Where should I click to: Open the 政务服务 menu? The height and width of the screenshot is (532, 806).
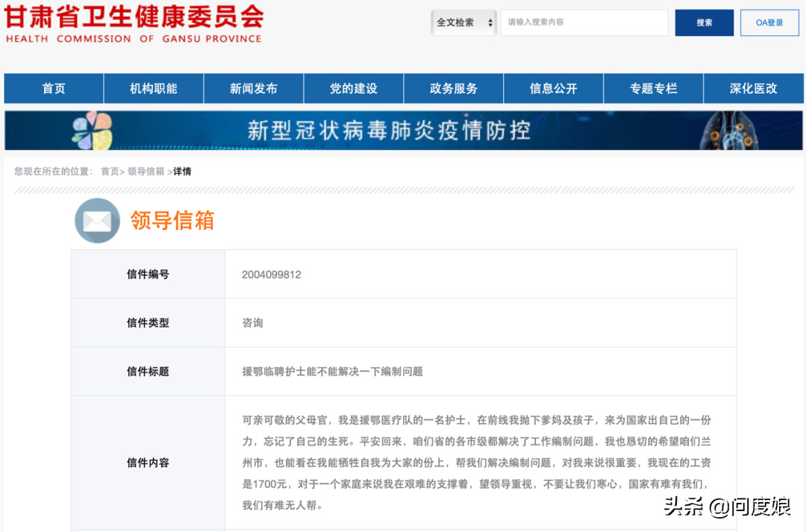(x=453, y=88)
